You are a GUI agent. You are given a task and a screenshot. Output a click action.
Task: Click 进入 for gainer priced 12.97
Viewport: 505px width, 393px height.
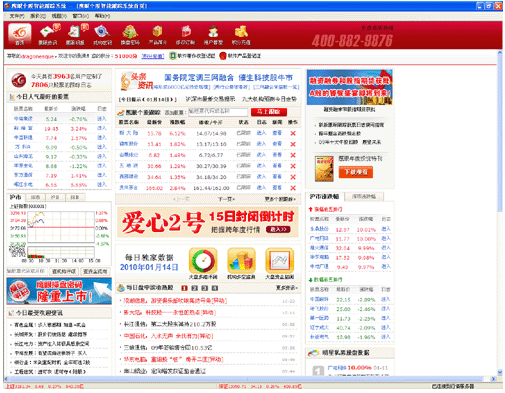click(x=386, y=229)
